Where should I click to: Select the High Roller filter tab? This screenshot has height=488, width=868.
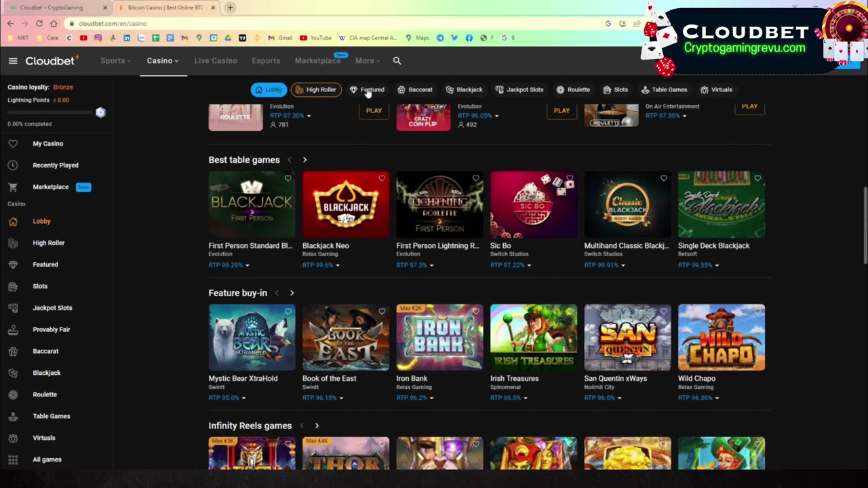click(316, 89)
